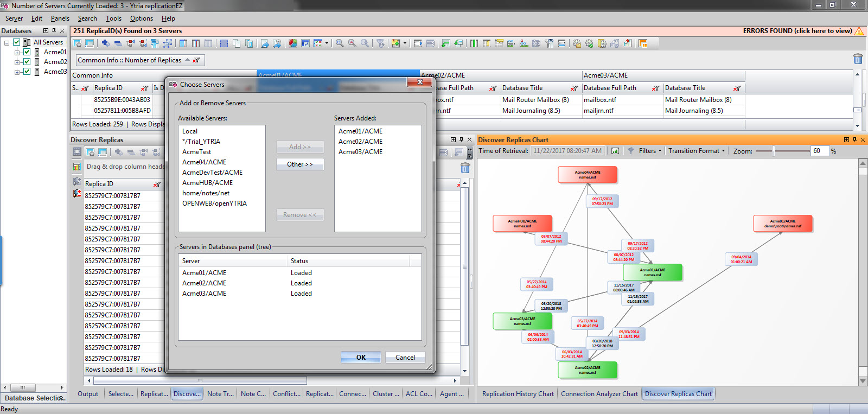Switch to the Output tab
This screenshot has width=868, height=414.
(88, 394)
